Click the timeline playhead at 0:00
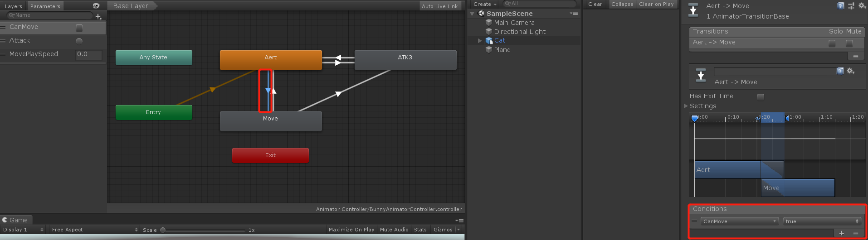Image resolution: width=868 pixels, height=240 pixels. [x=694, y=118]
